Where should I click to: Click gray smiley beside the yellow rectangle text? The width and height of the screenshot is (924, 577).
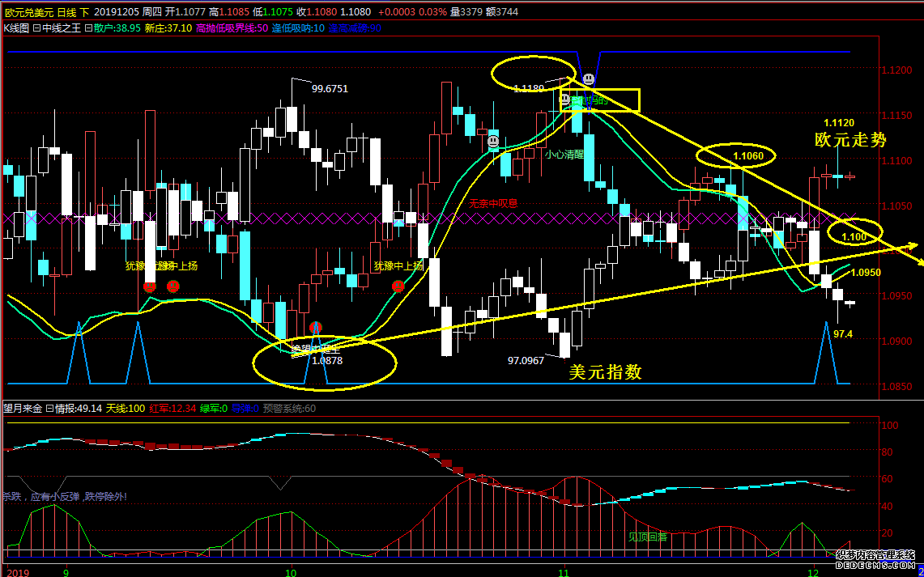pyautogui.click(x=564, y=99)
